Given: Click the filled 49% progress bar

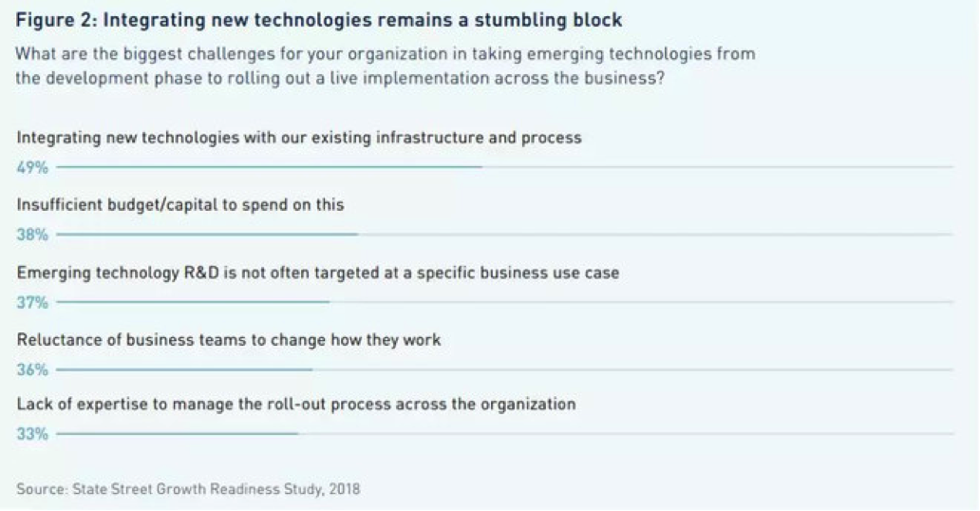Looking at the screenshot, I should [269, 167].
